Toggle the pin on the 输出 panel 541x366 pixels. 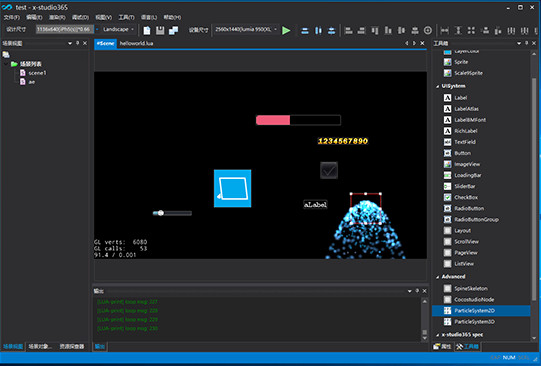(417, 291)
